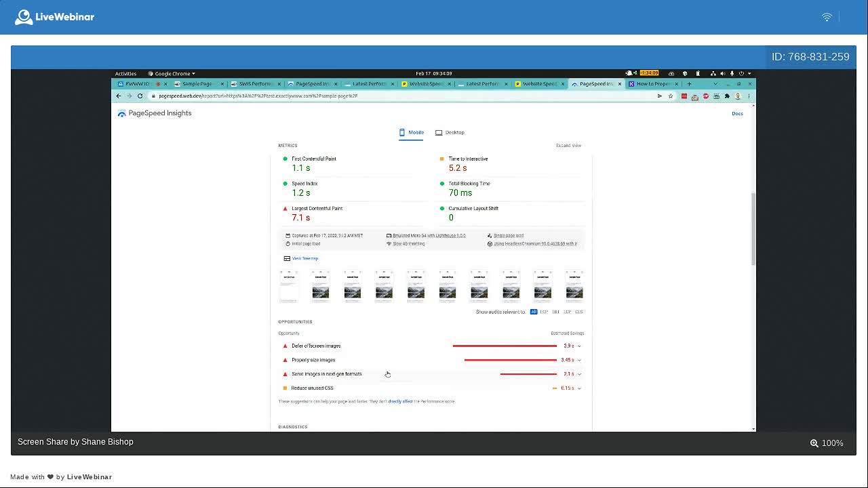
Task: Expand Reduce unused CSS chevron
Action: (579, 388)
